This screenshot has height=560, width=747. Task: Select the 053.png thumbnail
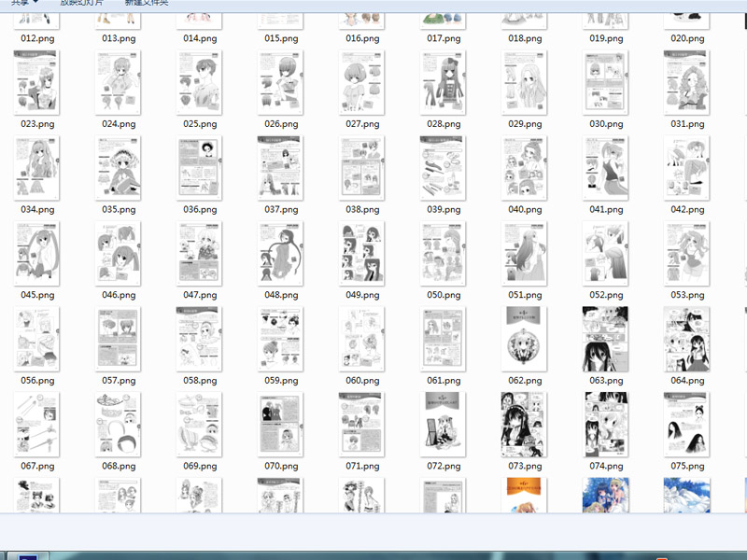pos(686,253)
